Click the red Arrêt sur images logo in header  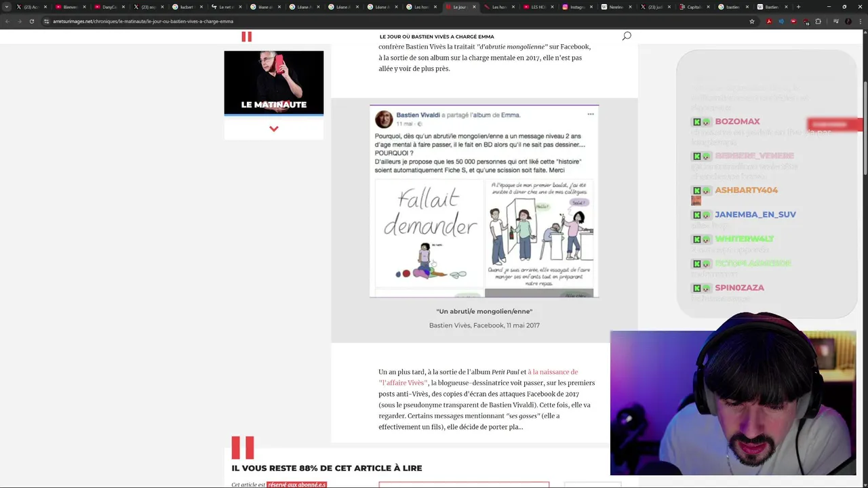coord(246,37)
